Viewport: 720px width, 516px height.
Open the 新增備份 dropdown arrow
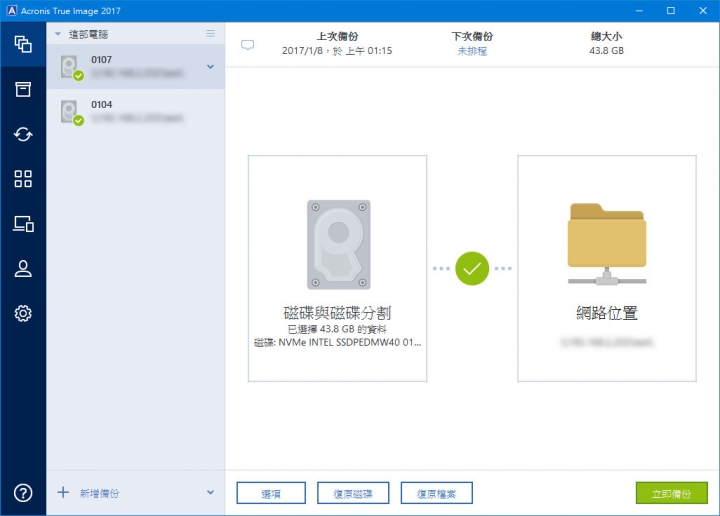click(x=210, y=492)
